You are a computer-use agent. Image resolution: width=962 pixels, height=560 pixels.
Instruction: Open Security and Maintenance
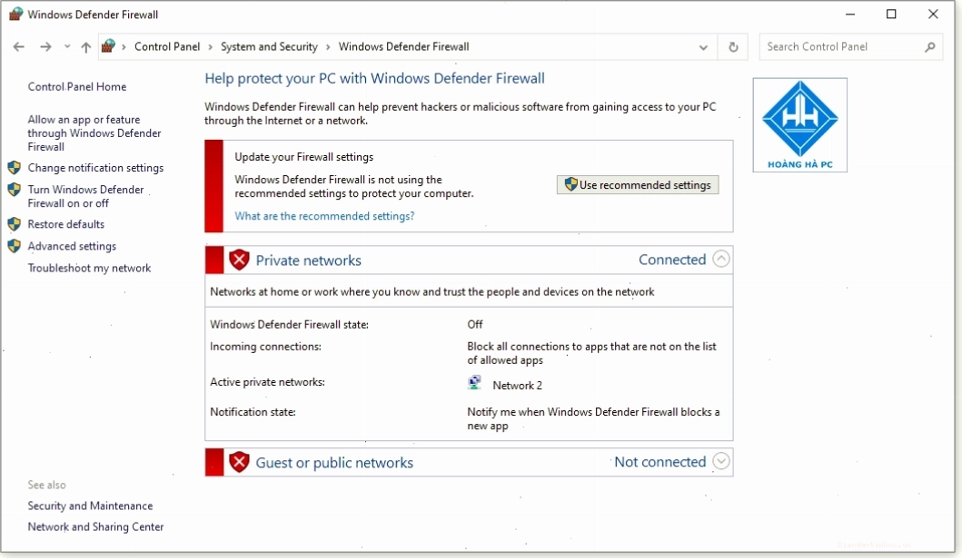(x=90, y=506)
